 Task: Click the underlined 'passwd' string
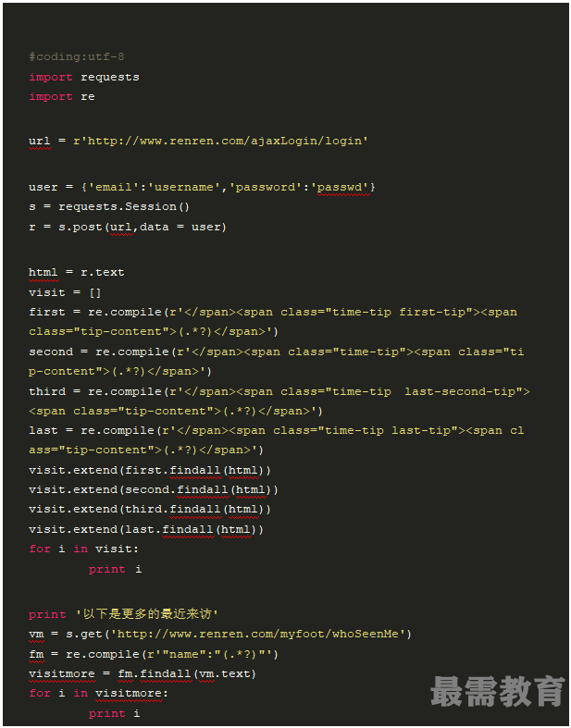(x=343, y=187)
